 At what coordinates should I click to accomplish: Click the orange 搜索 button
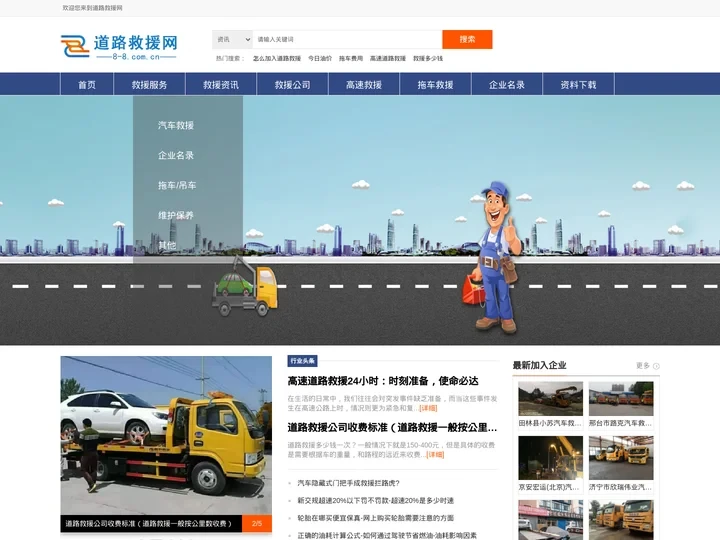click(x=467, y=39)
